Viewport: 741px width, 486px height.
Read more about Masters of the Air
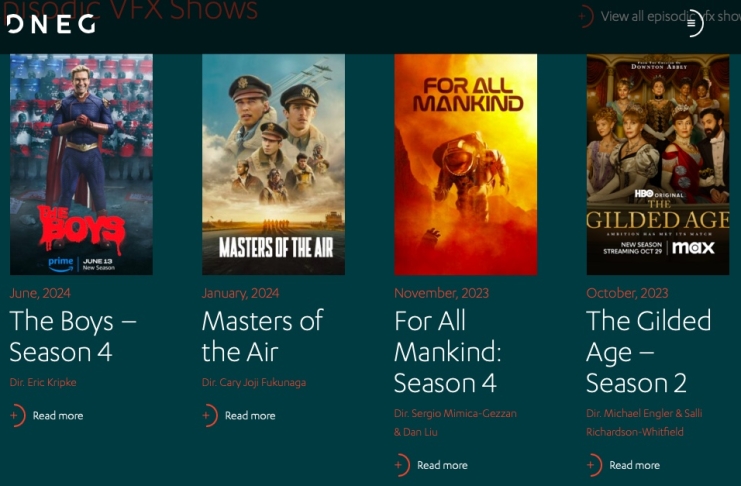coord(250,416)
